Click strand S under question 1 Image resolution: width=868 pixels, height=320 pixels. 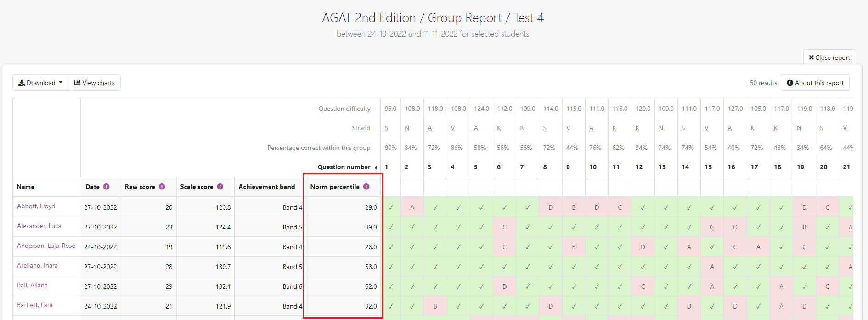(x=386, y=128)
